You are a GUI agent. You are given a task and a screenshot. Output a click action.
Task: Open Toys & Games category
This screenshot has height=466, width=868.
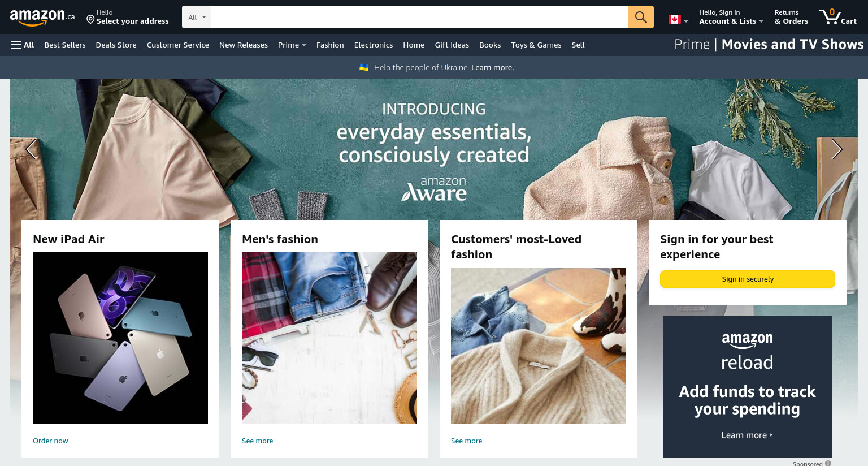[536, 45]
